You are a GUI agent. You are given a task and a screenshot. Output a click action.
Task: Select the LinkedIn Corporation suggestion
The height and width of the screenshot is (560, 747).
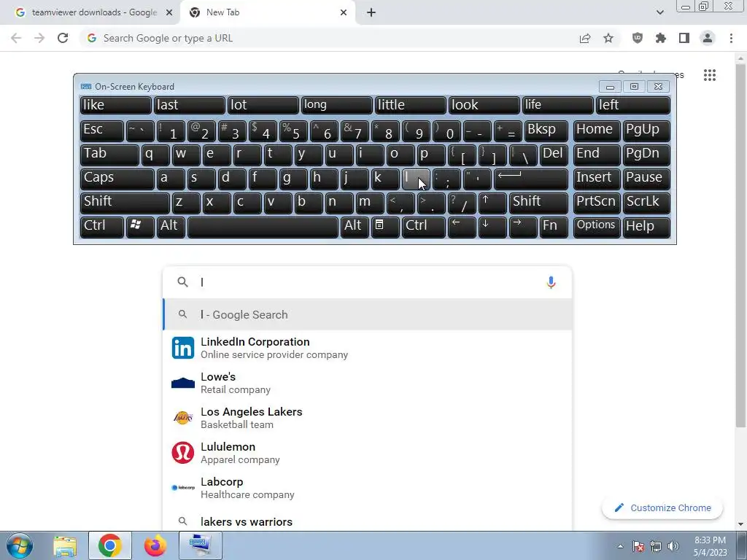tap(368, 348)
